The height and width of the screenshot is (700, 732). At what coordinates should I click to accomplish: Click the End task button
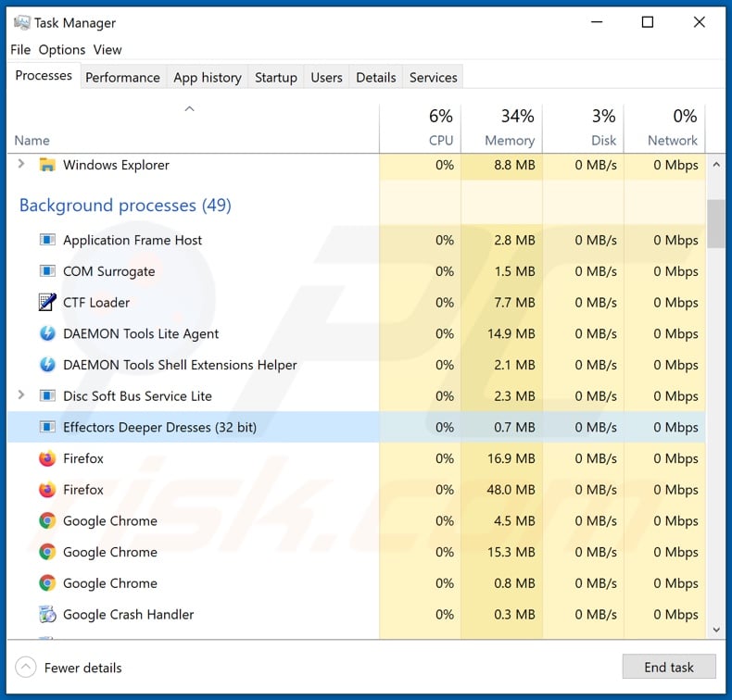pos(668,667)
